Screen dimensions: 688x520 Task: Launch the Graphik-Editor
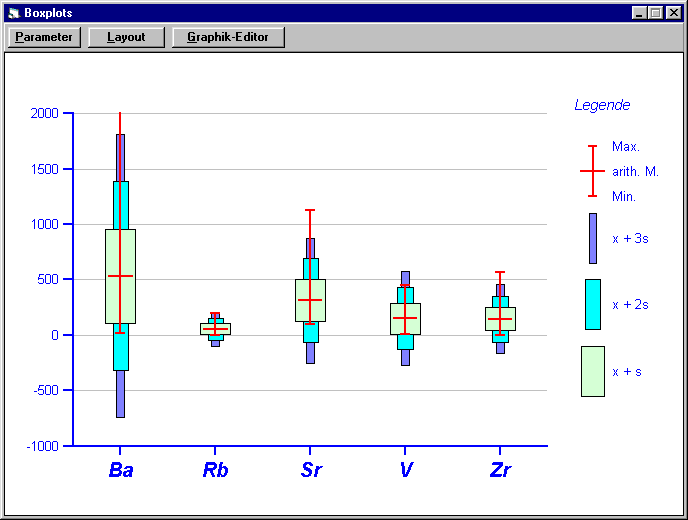(x=228, y=37)
